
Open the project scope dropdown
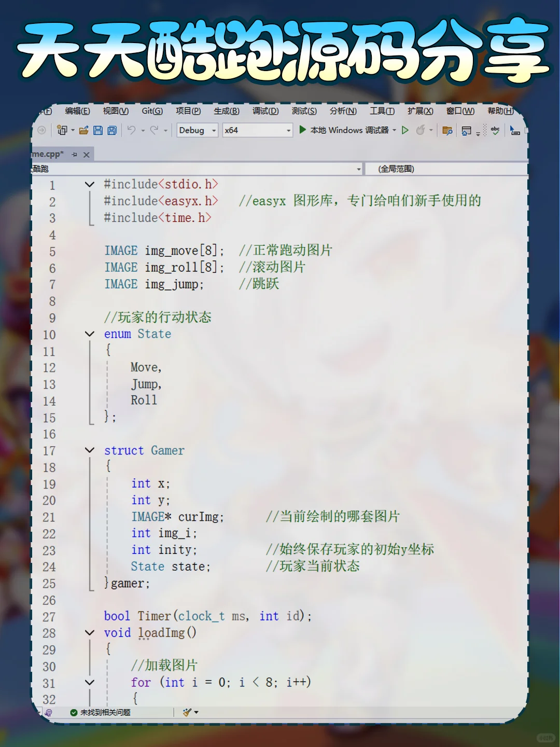(x=197, y=169)
